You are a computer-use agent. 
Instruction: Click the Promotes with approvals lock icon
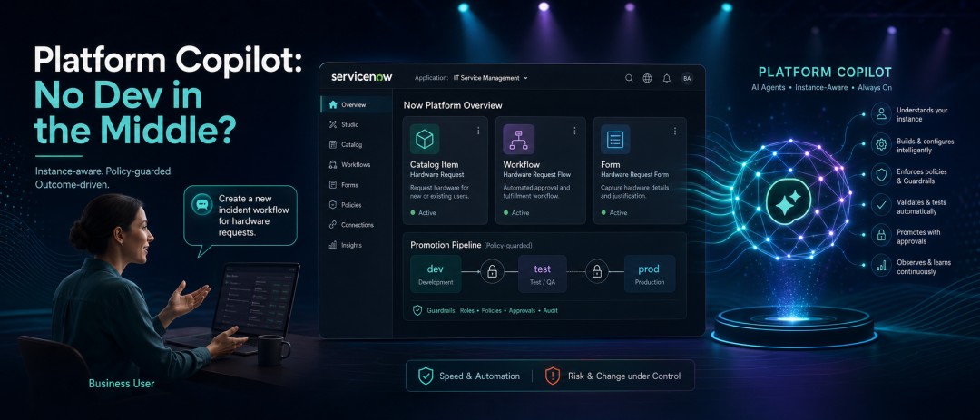[881, 236]
